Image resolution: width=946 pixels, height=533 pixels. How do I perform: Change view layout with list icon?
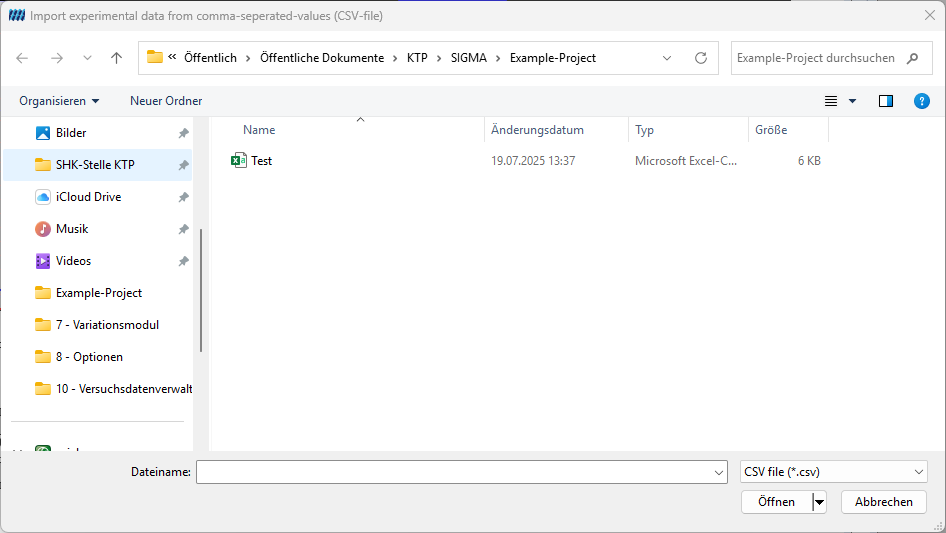[x=831, y=101]
